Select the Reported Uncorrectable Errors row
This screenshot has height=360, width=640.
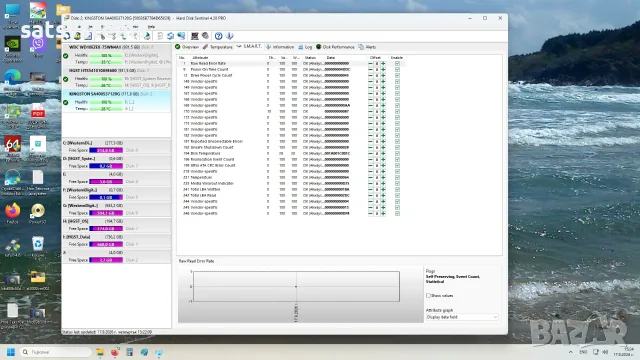291,142
